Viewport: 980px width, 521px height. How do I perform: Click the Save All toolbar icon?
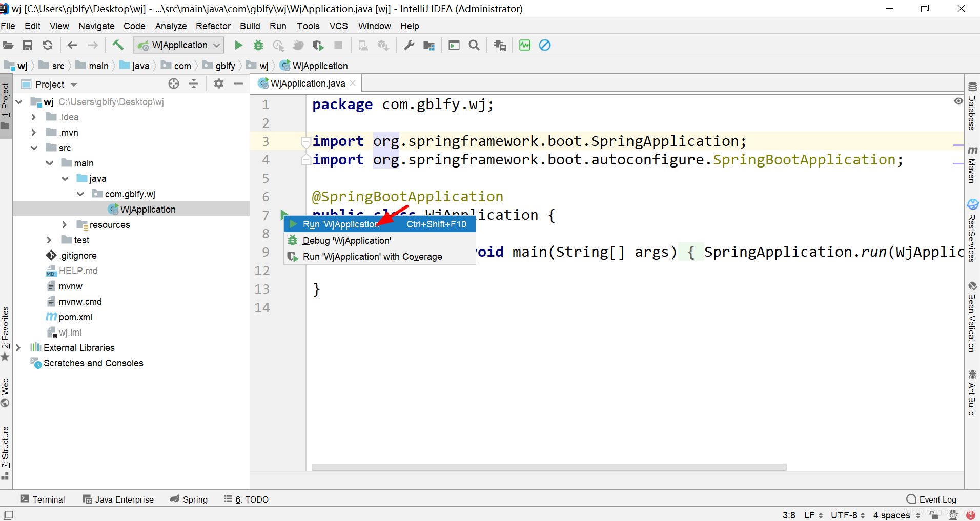pyautogui.click(x=28, y=46)
